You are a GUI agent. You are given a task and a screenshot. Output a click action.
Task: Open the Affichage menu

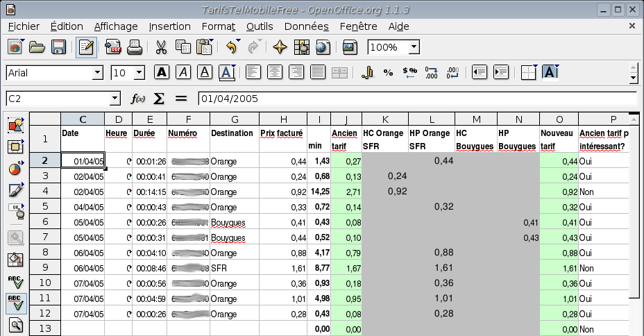pos(116,26)
